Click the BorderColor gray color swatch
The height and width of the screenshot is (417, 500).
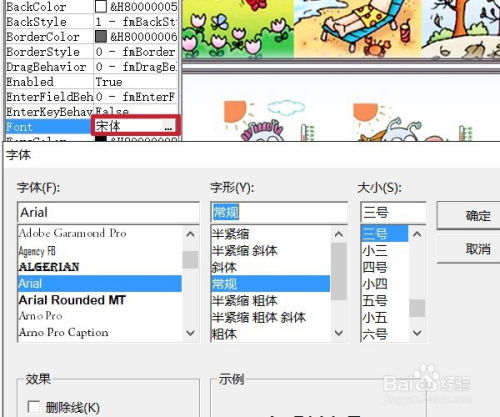click(x=101, y=36)
